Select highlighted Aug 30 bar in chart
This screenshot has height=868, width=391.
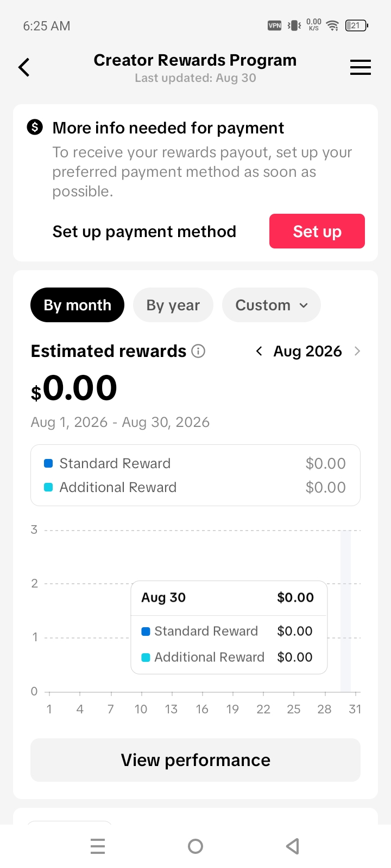pyautogui.click(x=346, y=611)
